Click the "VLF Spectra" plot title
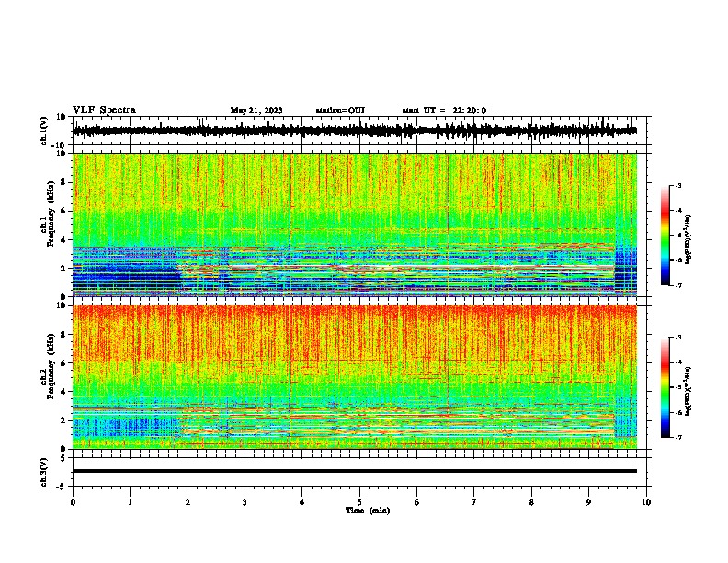Screen dimensions: 728x563 click(104, 110)
